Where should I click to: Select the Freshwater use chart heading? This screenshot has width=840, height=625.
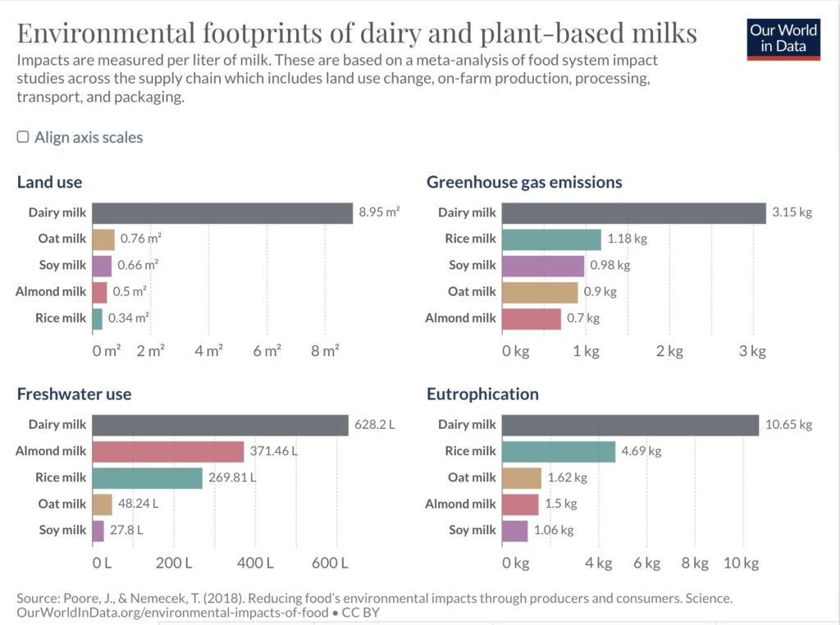[x=75, y=394]
